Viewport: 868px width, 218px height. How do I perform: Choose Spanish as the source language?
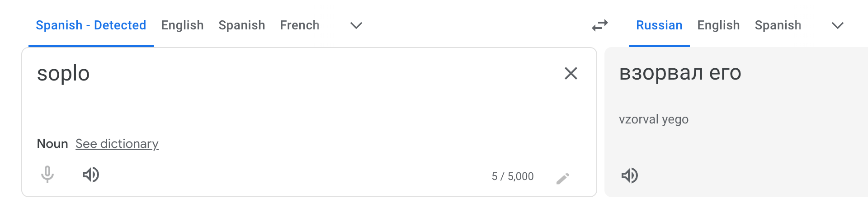(242, 25)
